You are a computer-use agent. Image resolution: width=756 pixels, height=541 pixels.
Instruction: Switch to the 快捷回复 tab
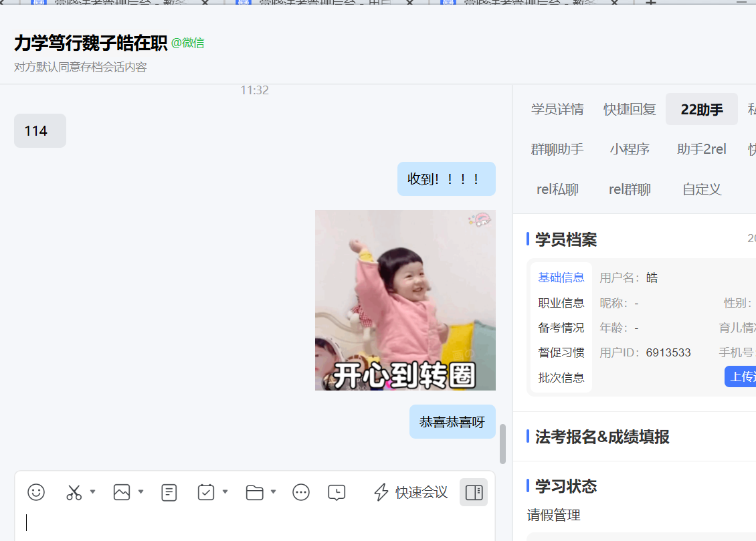point(630,110)
